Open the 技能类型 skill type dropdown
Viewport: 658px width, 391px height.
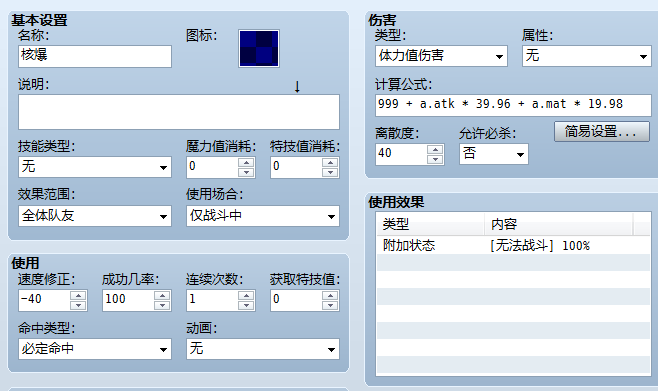click(x=95, y=167)
